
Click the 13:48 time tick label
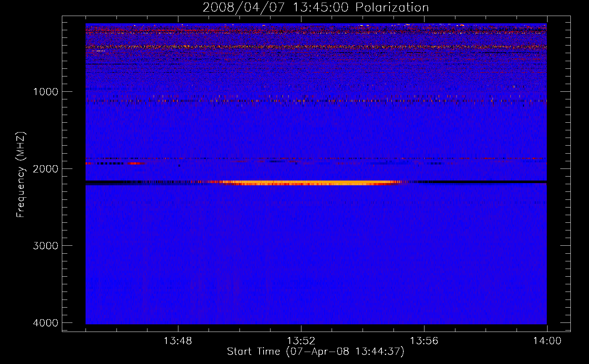coord(178,341)
